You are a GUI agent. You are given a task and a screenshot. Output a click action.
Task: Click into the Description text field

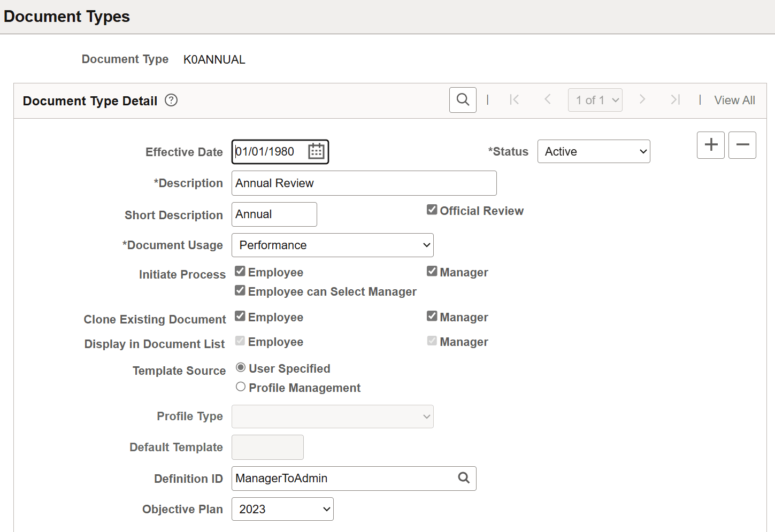click(x=364, y=183)
